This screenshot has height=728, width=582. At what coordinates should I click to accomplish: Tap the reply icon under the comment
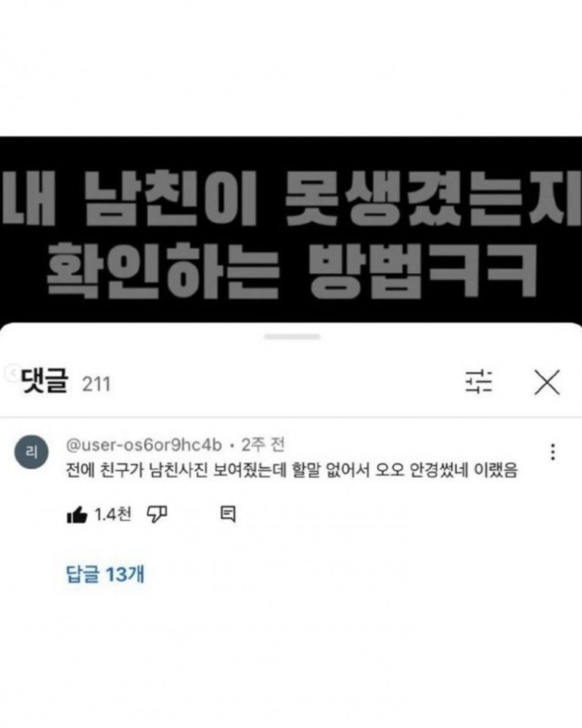(x=228, y=514)
